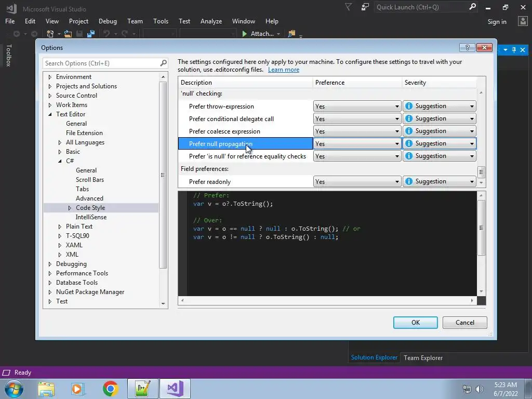Open the Toolbox side panel
Image resolution: width=532 pixels, height=399 pixels.
coord(8,55)
